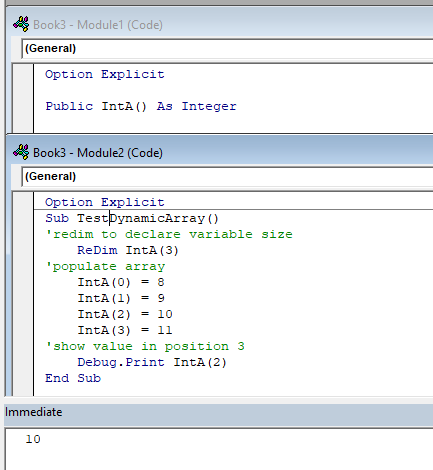This screenshot has height=470, width=433.
Task: Click the margin beside ReDim IntA(3)
Action: 23,250
